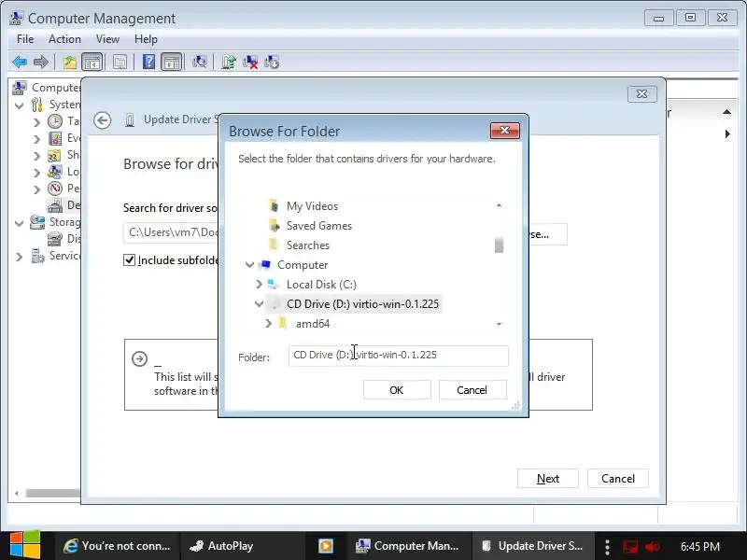Expand Event Viewer chevron in Computer Management tree
This screenshot has width=747, height=560.
(x=36, y=139)
